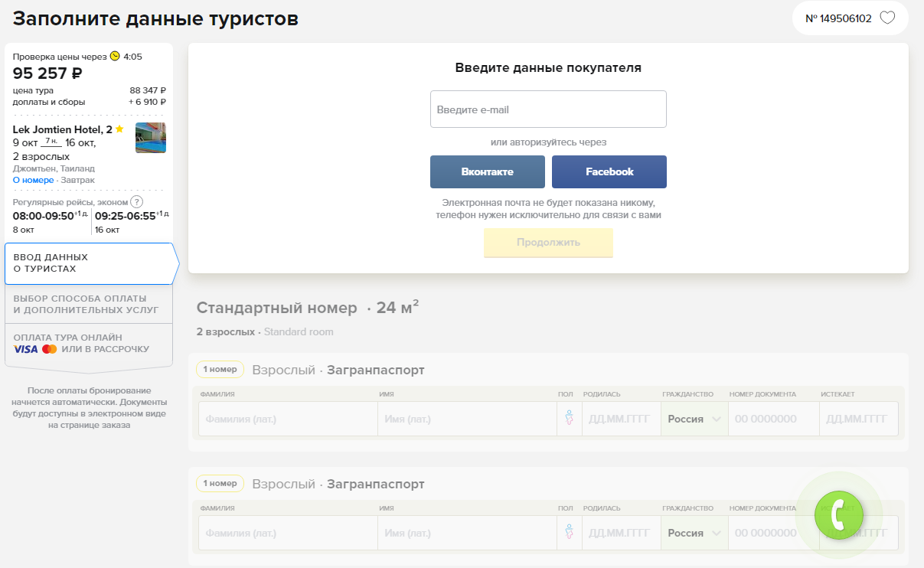Open the 'О номере' link

[33, 180]
